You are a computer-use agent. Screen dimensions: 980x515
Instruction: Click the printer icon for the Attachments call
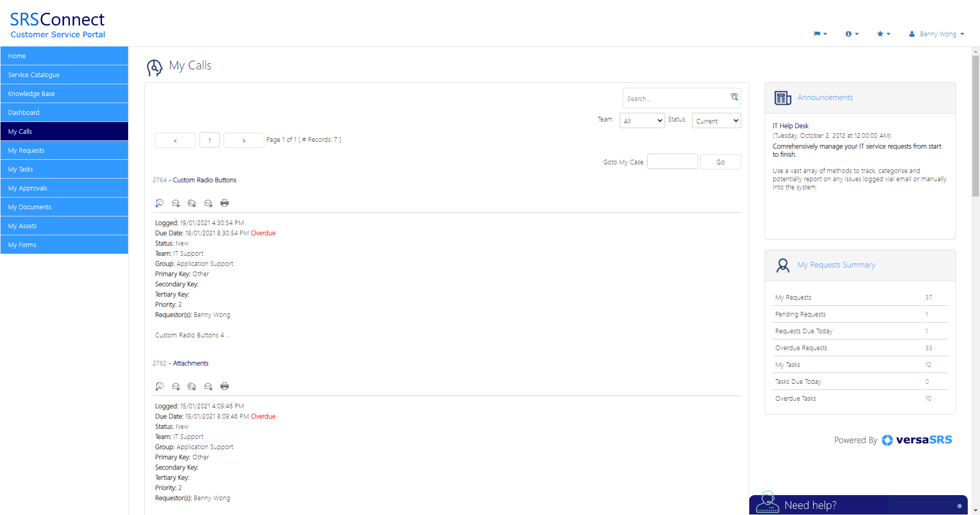pos(225,386)
